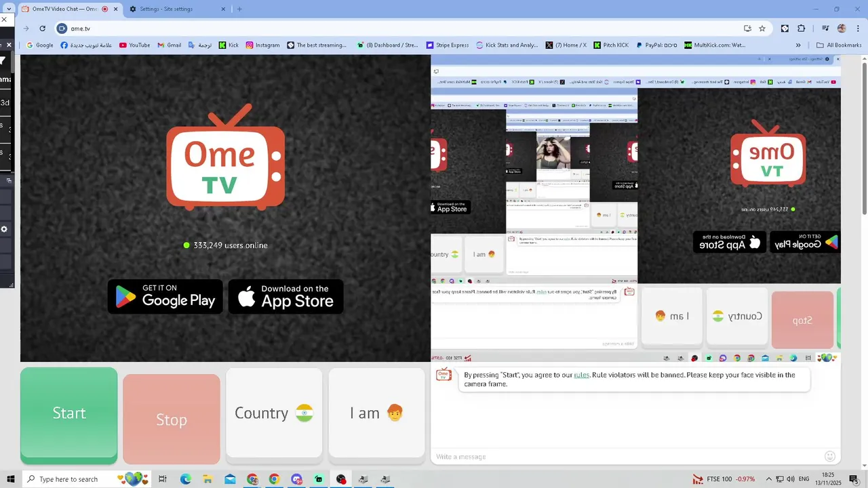
Task: Open the OBS recording icon in taskbar
Action: tap(341, 479)
